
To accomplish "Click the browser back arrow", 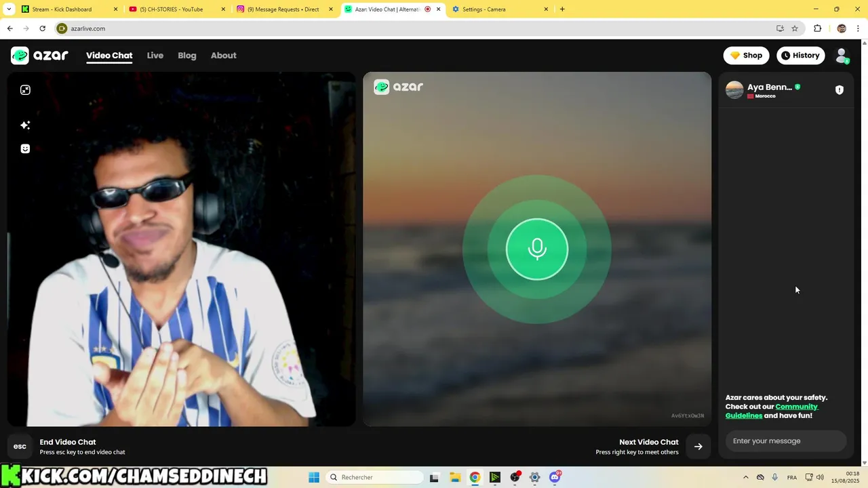I will click(9, 28).
